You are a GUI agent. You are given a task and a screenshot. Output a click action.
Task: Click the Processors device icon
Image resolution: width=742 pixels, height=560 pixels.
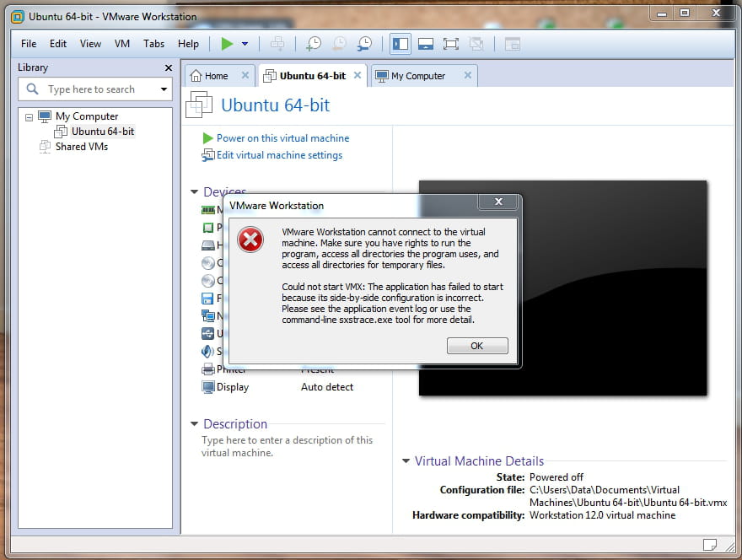(208, 228)
